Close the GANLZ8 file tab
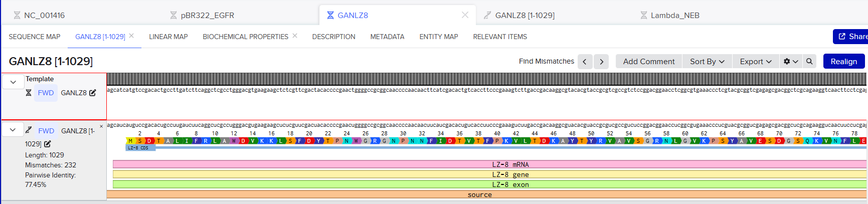Viewport: 868px width, 204px height. point(465,15)
